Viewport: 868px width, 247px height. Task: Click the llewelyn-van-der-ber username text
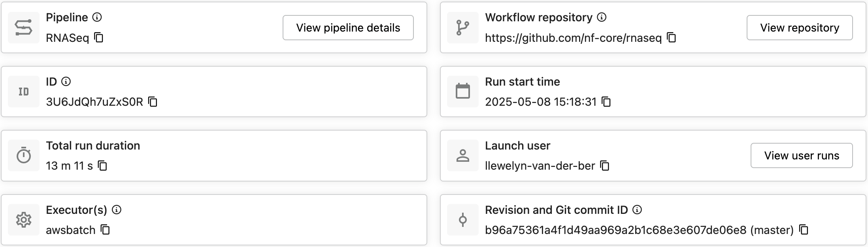540,166
